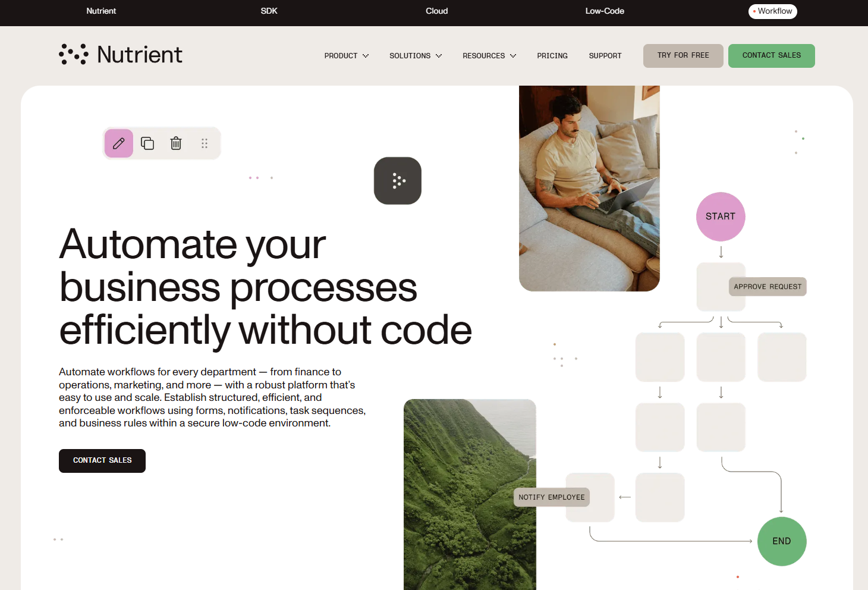This screenshot has height=590, width=868.
Task: Click the pink pencil edit icon
Action: [119, 143]
